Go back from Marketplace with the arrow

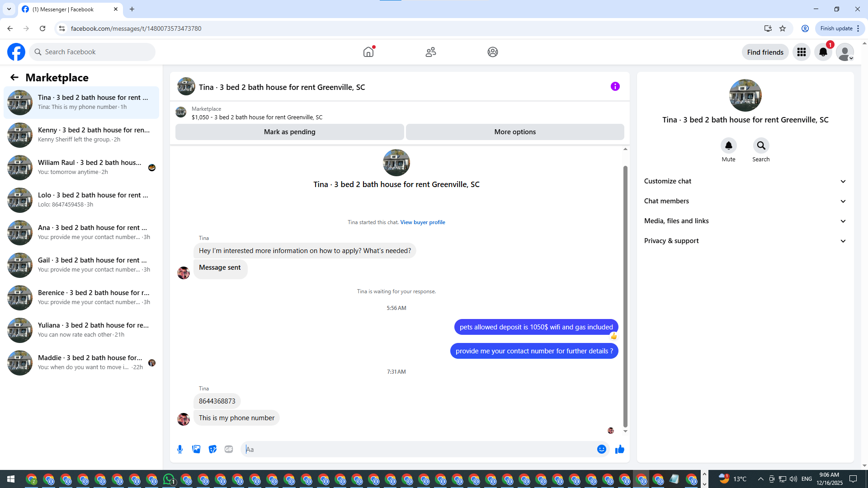(14, 77)
